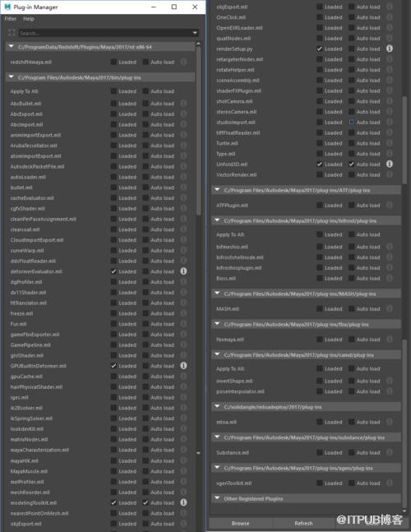The image size is (411, 532).
Task: Open info for GPUBuiltInDeformer.mll plugin
Action: pos(183,365)
